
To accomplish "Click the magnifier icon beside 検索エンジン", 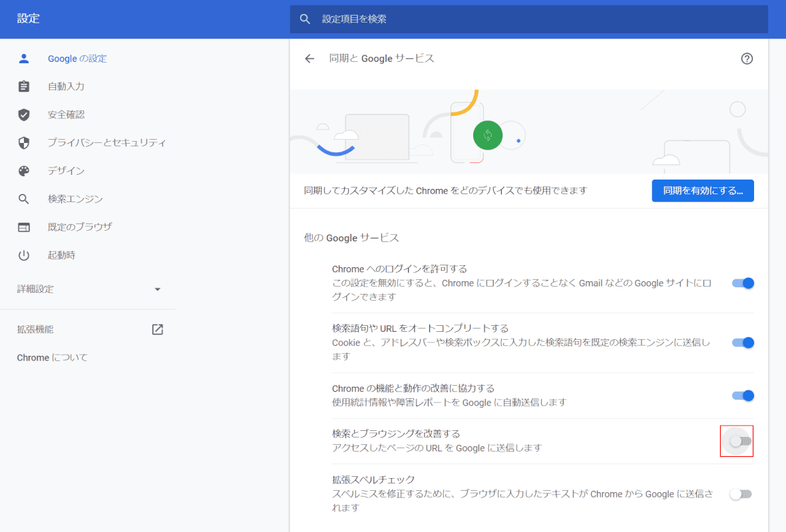I will pyautogui.click(x=23, y=199).
